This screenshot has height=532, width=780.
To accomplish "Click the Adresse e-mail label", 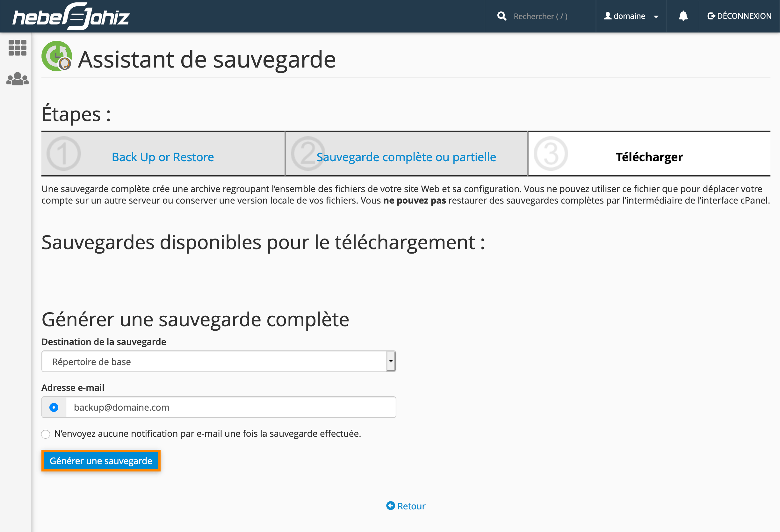I will [x=73, y=388].
